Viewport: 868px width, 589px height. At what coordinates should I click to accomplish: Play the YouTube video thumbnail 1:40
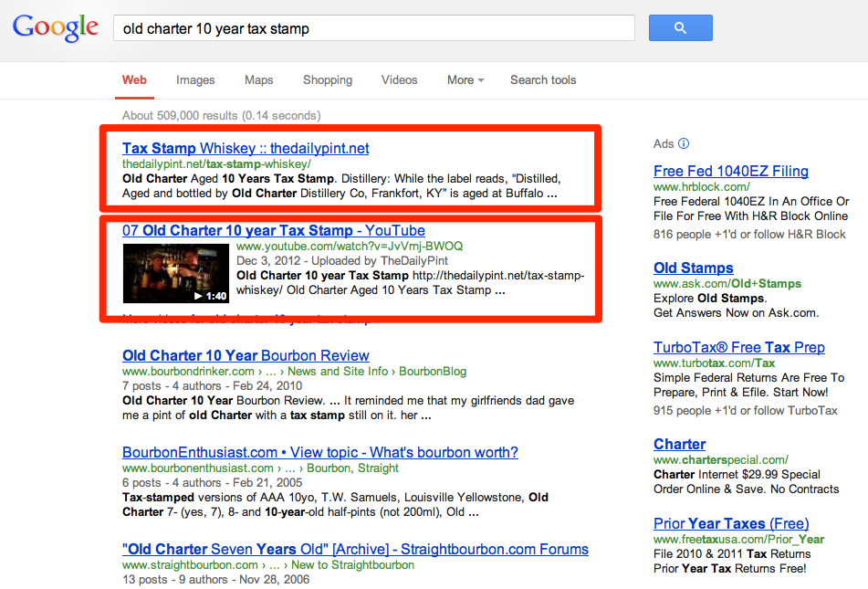coord(175,273)
